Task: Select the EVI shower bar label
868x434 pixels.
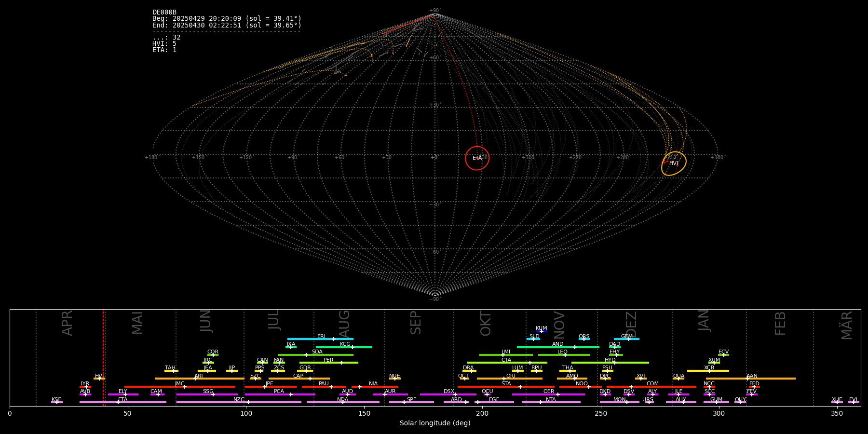Action: point(853,400)
